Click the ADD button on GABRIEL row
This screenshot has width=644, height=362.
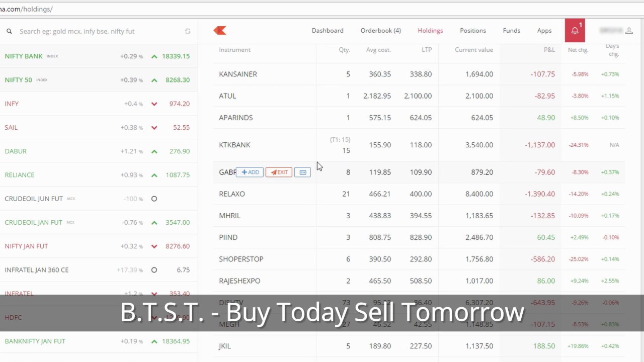click(250, 172)
